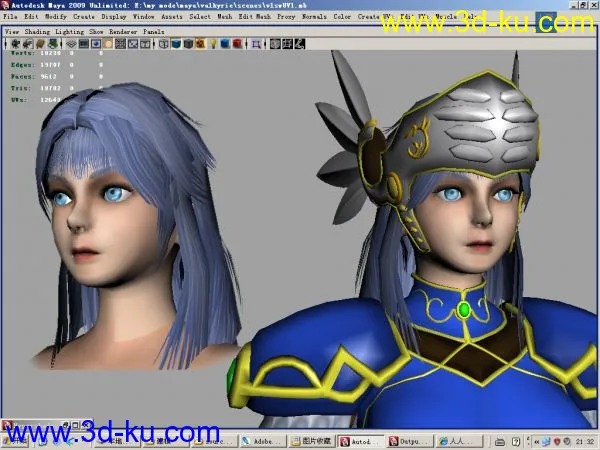Open Camera Attributes from panel toolbar
Screen dimensions: 600x450
pyautogui.click(x=28, y=44)
